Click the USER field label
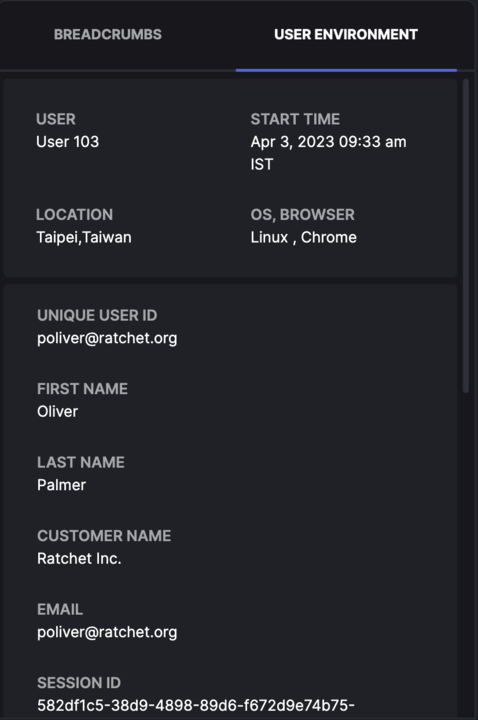Image resolution: width=478 pixels, height=720 pixels. 56,119
